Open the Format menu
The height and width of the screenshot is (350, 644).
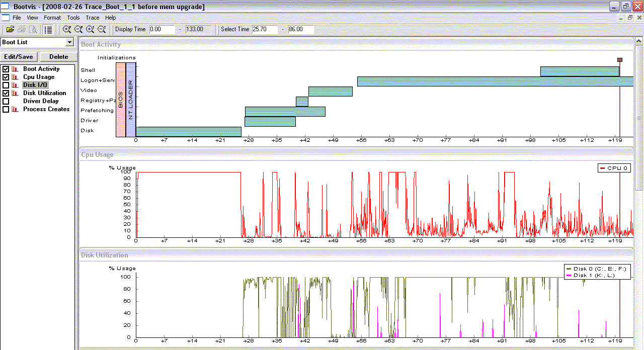[52, 18]
